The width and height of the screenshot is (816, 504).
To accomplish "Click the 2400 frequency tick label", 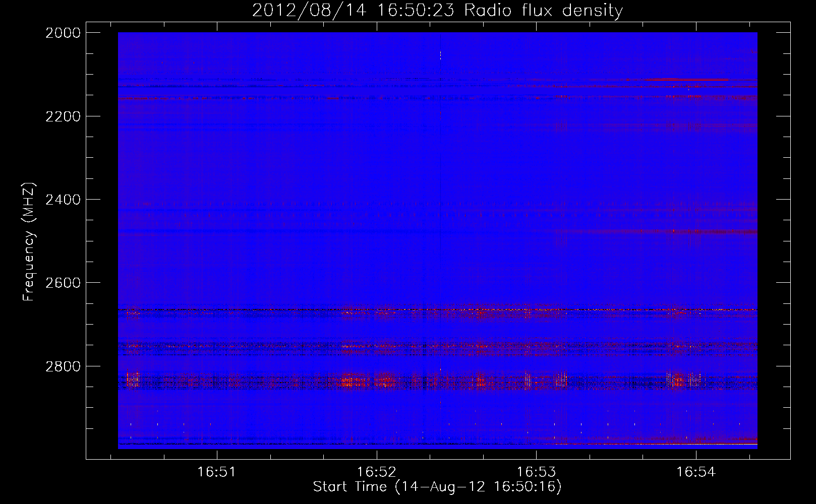I will pyautogui.click(x=63, y=200).
